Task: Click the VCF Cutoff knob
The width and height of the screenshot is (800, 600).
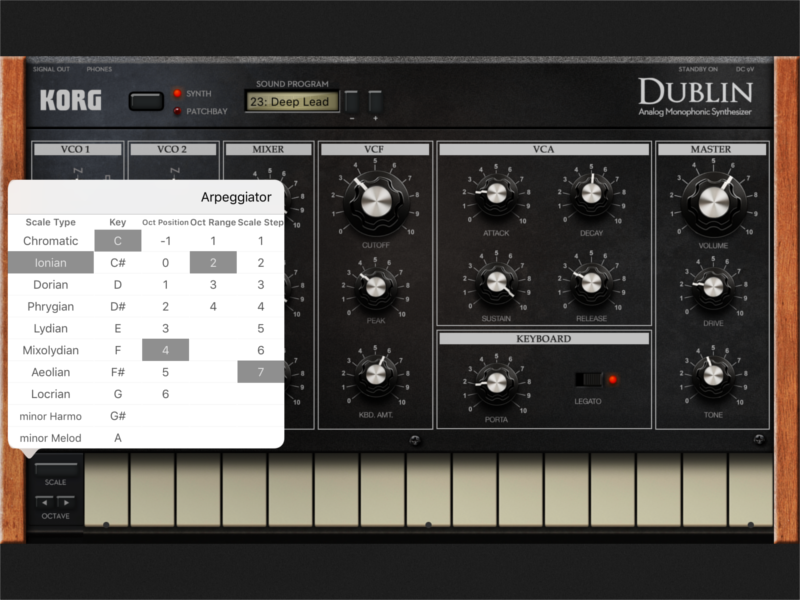Action: 376,201
